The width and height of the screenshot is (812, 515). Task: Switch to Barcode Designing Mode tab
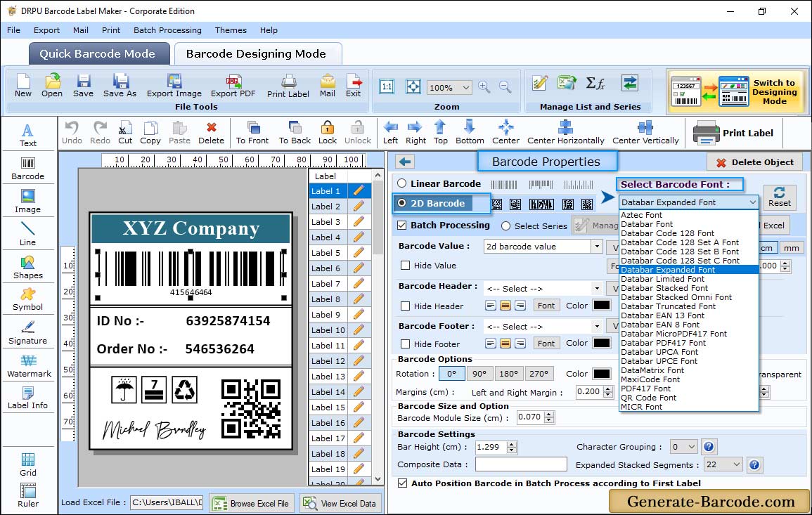257,54
